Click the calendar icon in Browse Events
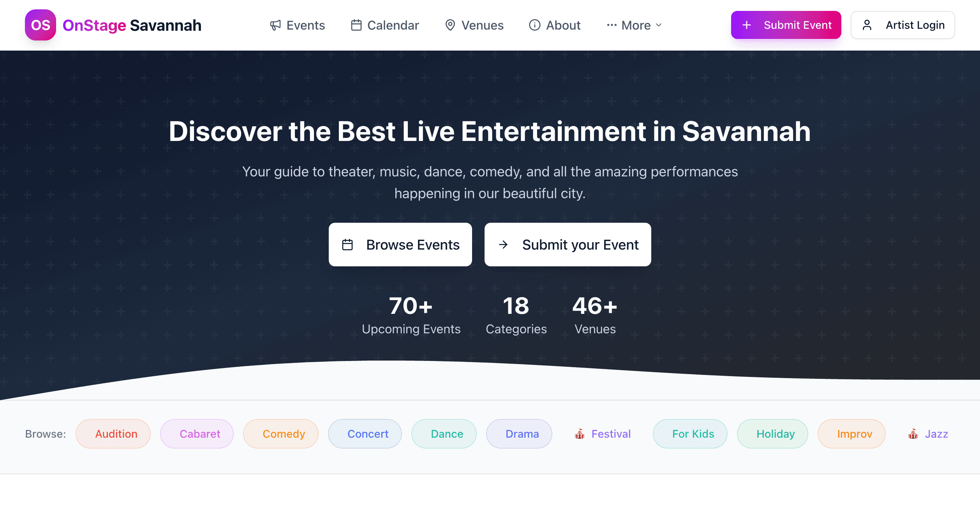This screenshot has height=514, width=980. 348,245
